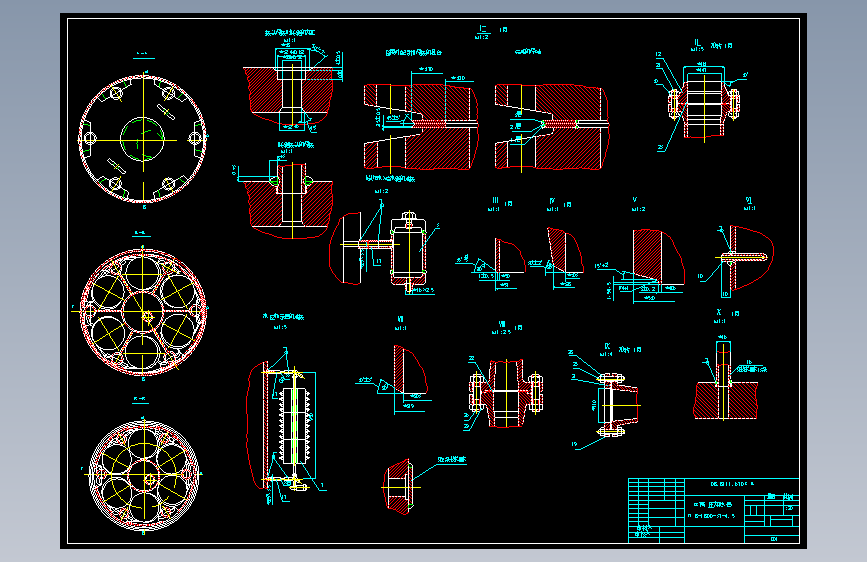Select the nozzle section with green fillet welds

[x=285, y=199]
